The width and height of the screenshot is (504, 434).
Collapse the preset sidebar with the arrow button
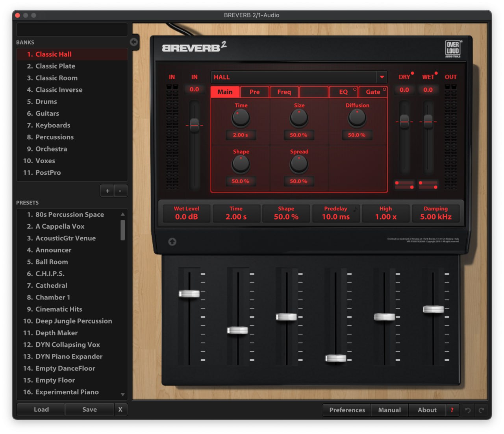[134, 42]
